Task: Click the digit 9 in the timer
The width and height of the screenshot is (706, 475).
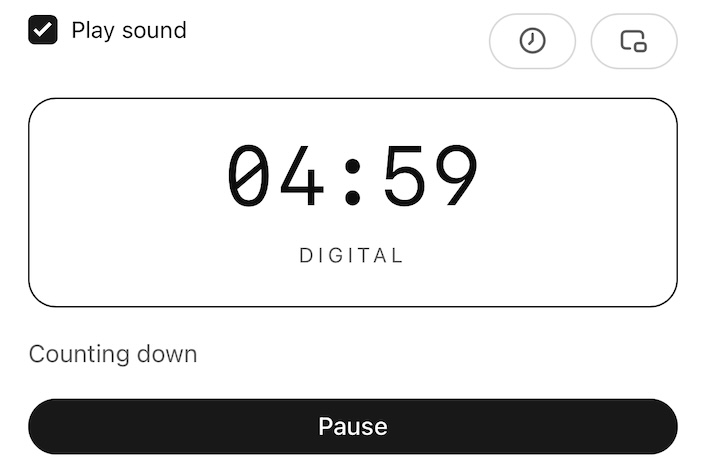Action: point(457,177)
